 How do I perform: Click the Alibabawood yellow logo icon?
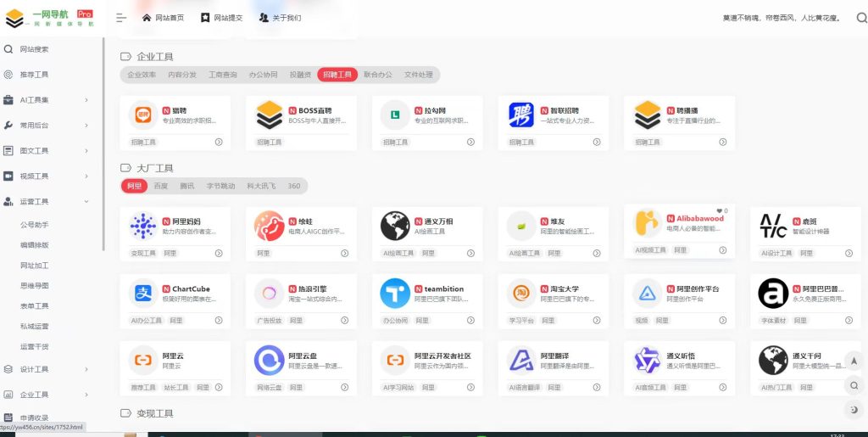pos(648,222)
